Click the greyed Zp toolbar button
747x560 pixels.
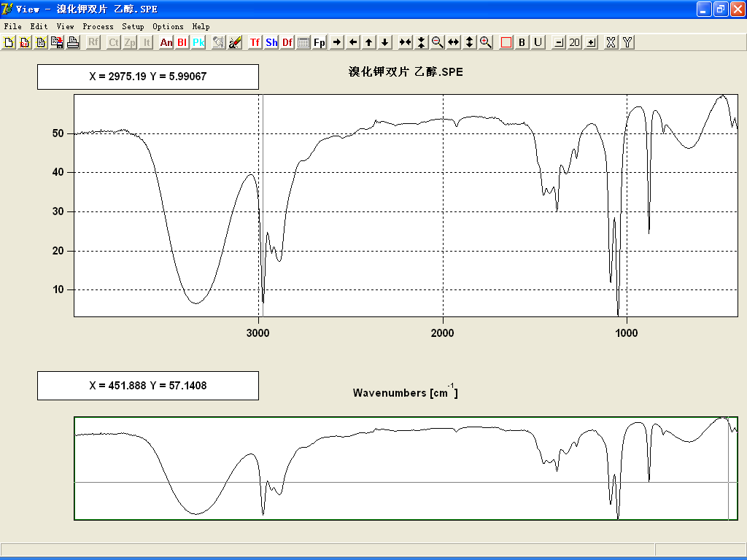click(x=130, y=42)
